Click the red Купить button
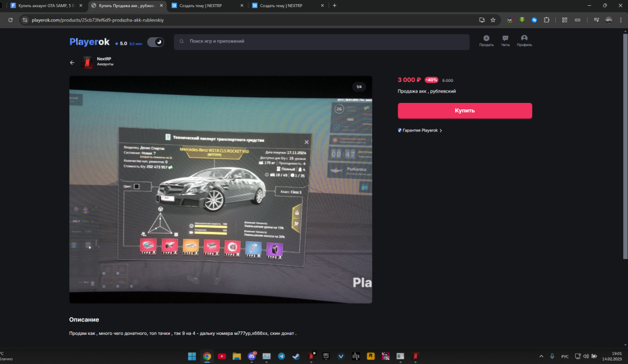Image resolution: width=628 pixels, height=364 pixels. [465, 110]
